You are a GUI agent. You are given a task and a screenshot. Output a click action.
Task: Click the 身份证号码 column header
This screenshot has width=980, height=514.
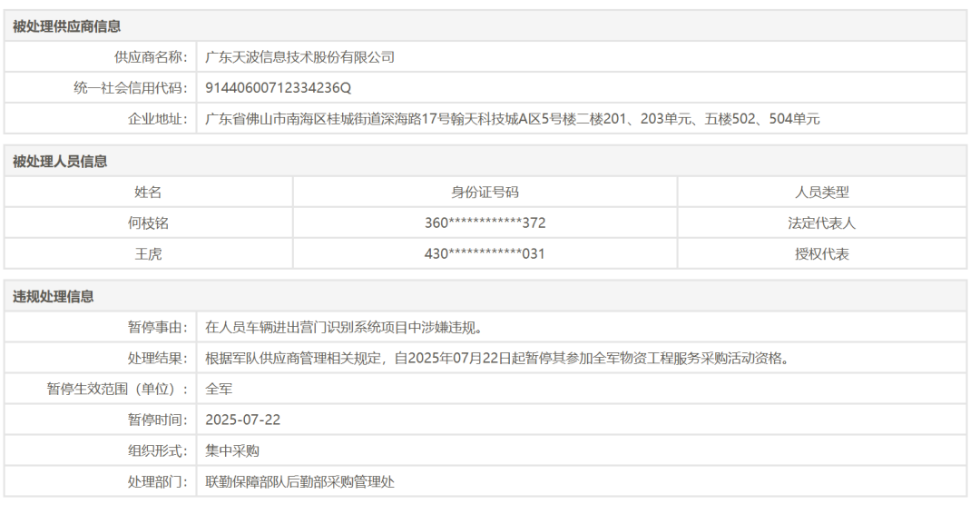point(485,192)
